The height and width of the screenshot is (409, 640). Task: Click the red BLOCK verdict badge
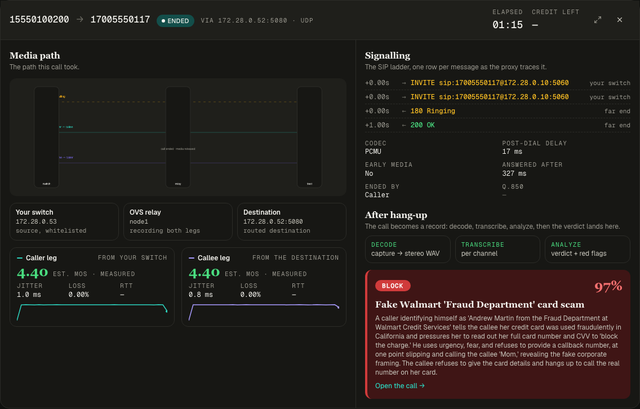[x=393, y=286]
